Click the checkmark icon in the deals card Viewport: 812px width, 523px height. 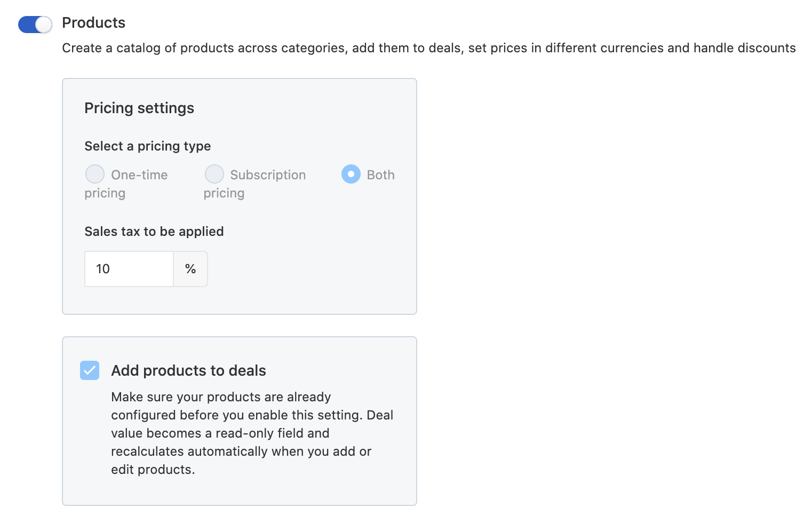[x=90, y=370]
